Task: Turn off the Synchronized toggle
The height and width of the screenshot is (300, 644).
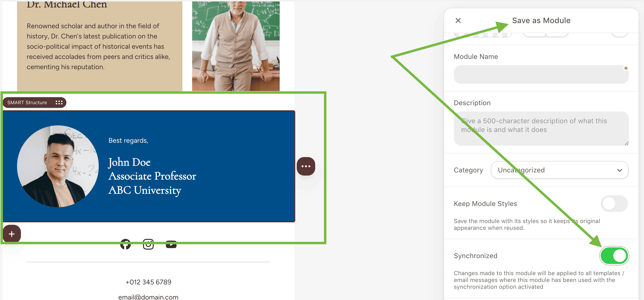Action: (614, 256)
